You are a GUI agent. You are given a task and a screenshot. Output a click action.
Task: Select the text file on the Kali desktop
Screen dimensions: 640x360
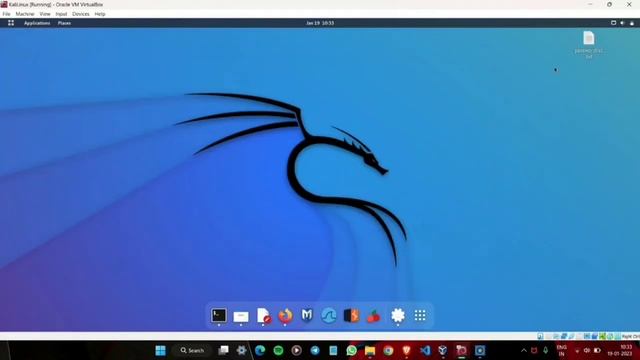(x=589, y=44)
